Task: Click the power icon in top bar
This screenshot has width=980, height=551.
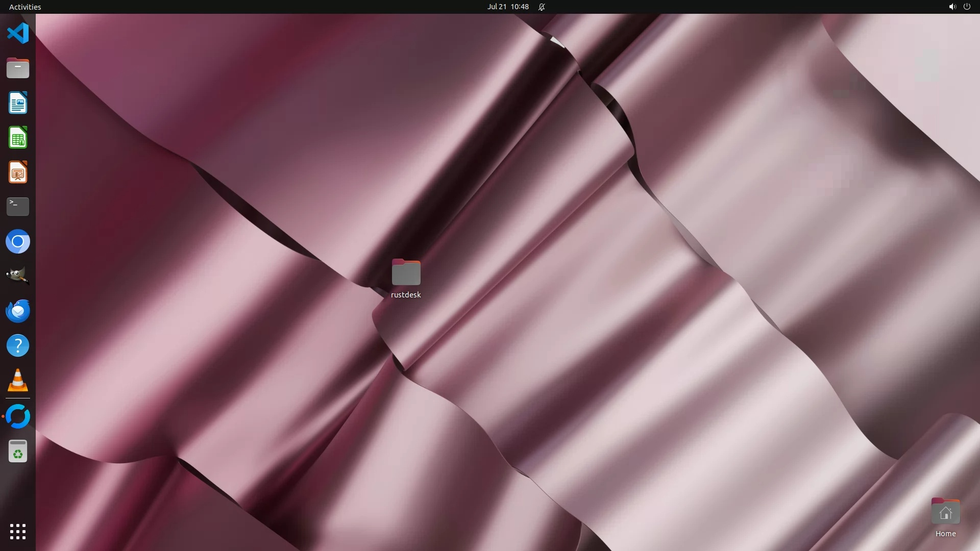Action: [967, 7]
